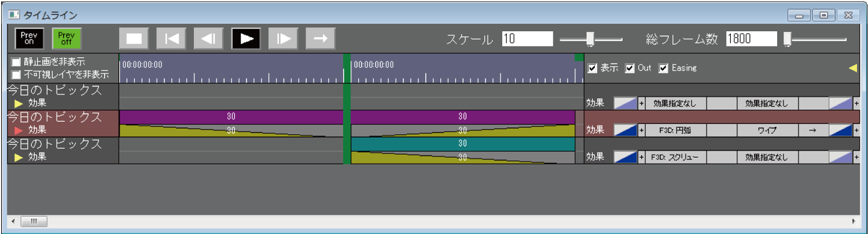Enable the 静止画を非表示 checkbox
This screenshot has height=234, width=868.
coord(16,62)
